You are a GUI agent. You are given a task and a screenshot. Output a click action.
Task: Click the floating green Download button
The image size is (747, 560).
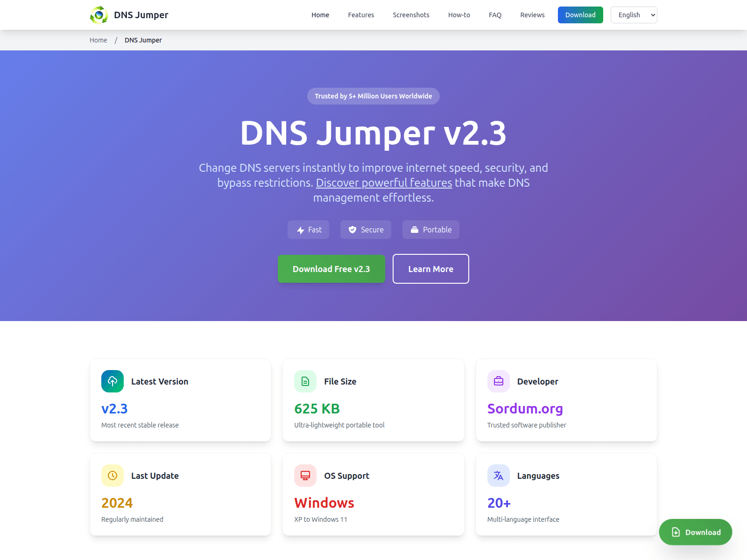point(695,532)
